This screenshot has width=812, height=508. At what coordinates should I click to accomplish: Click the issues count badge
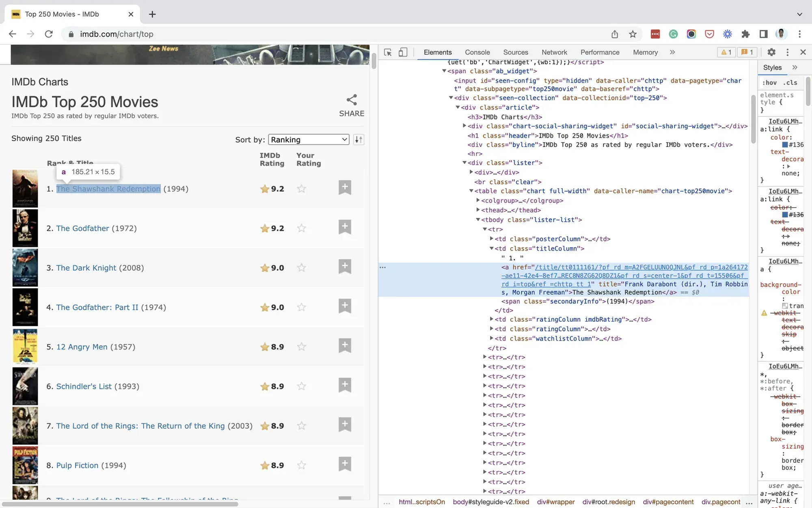[x=747, y=52]
